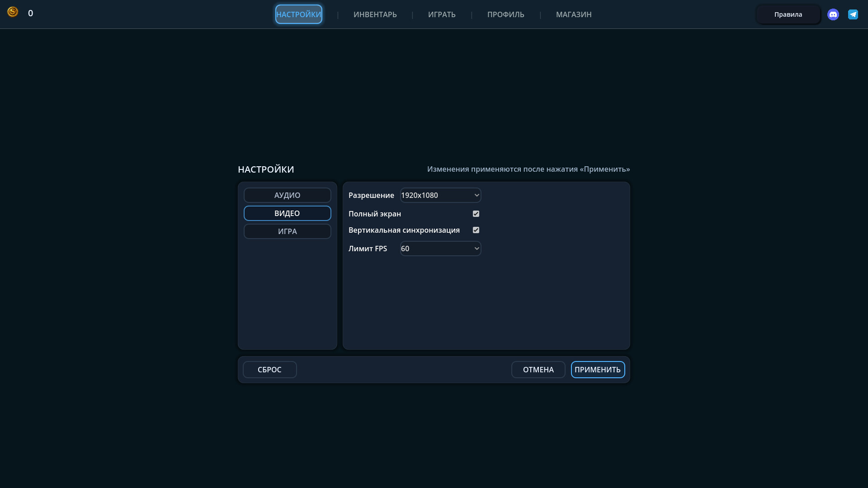868x488 pixels.
Task: Open the Лимит FPS dropdown
Action: (x=440, y=249)
